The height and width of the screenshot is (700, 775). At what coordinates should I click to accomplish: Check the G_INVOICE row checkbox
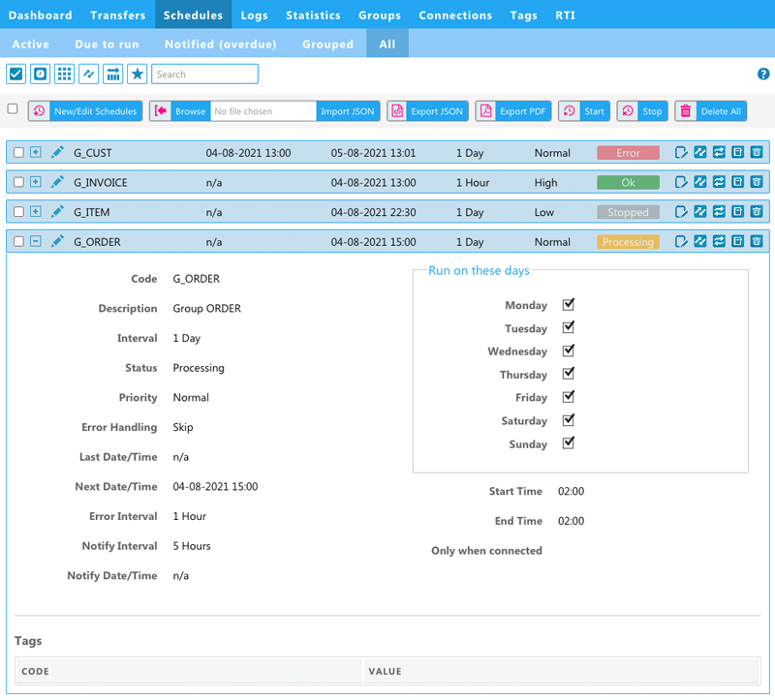tap(18, 182)
